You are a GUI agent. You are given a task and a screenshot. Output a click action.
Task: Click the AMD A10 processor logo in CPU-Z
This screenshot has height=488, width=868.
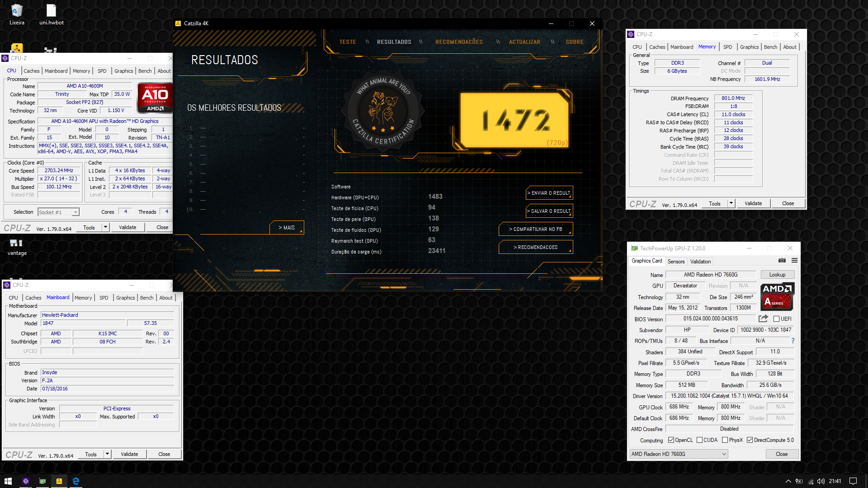click(x=155, y=98)
